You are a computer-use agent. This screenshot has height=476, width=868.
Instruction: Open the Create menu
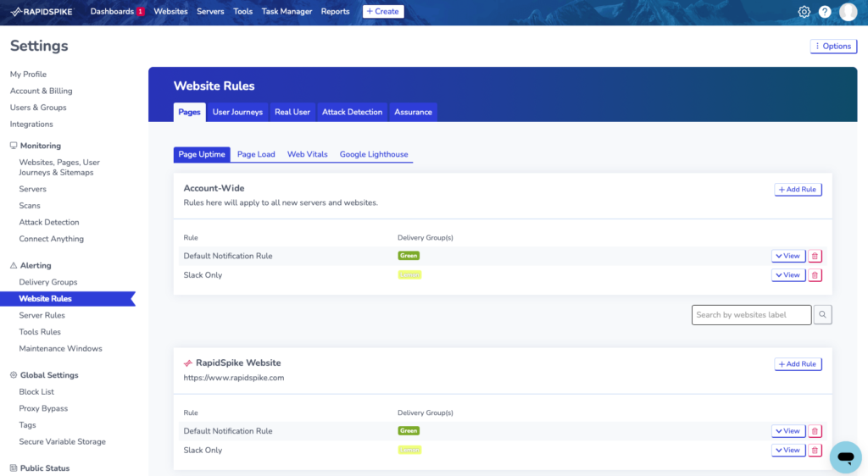tap(383, 11)
